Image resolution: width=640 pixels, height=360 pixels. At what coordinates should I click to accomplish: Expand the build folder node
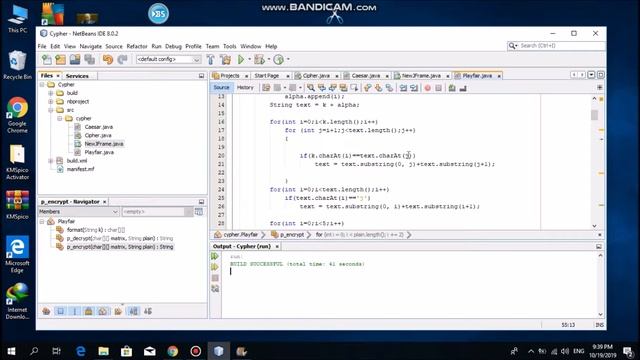point(51,93)
